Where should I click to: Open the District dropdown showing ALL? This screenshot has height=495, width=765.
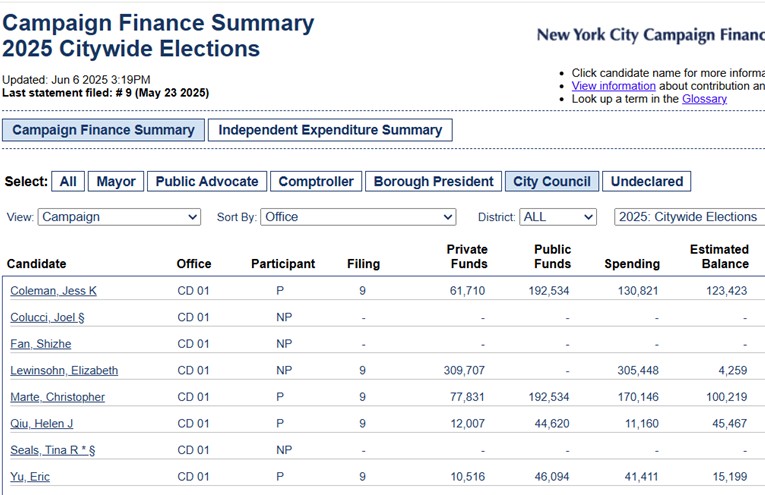coord(558,217)
